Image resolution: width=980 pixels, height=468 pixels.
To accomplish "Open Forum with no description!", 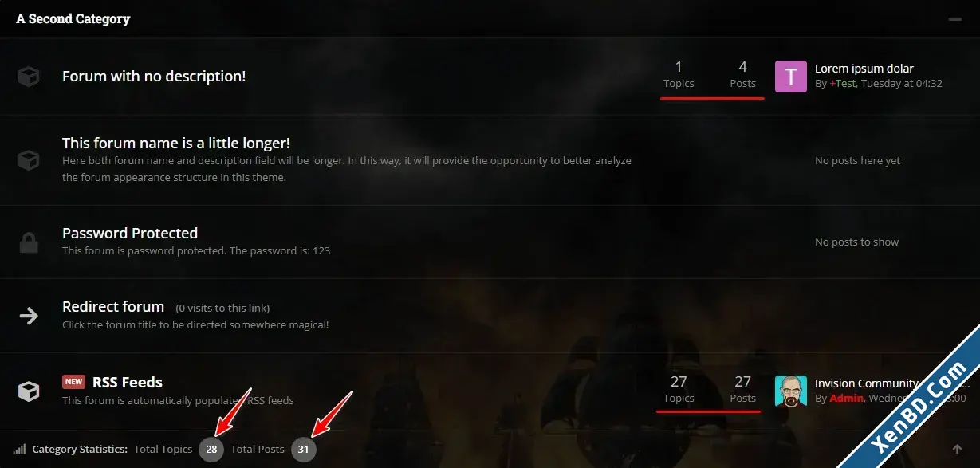I will pos(154,77).
